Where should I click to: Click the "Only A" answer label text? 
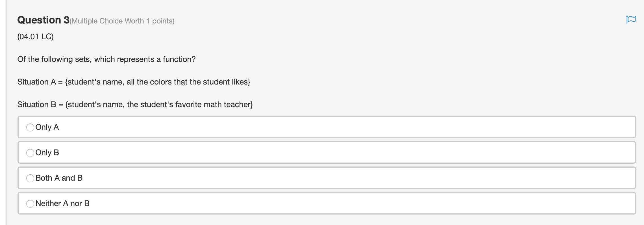coord(47,127)
